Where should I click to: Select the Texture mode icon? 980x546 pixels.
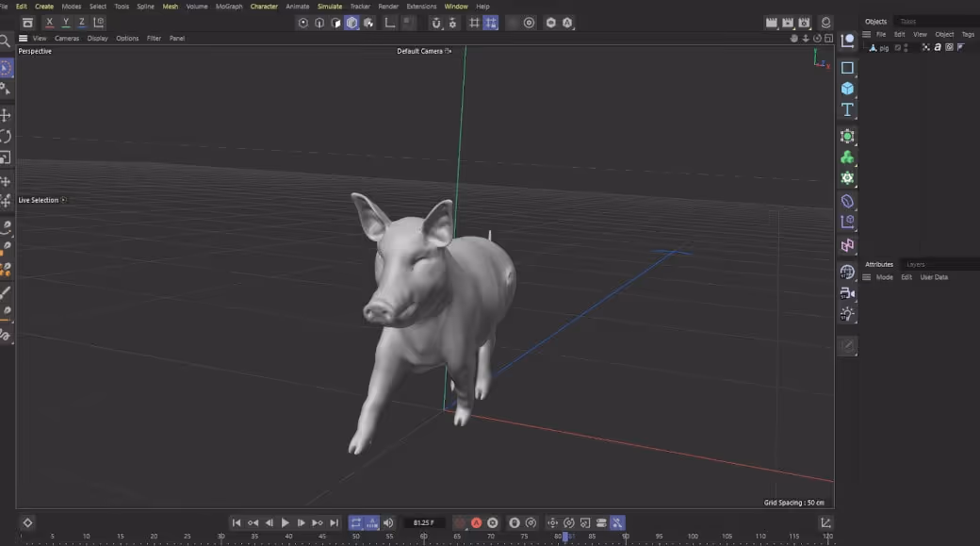[x=368, y=24]
